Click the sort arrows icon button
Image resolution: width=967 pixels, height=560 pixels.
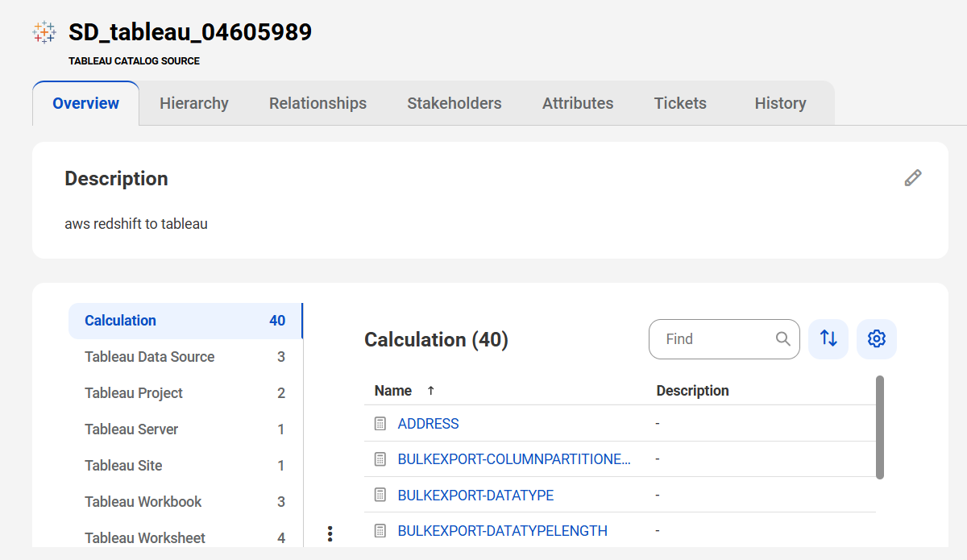[x=828, y=339]
